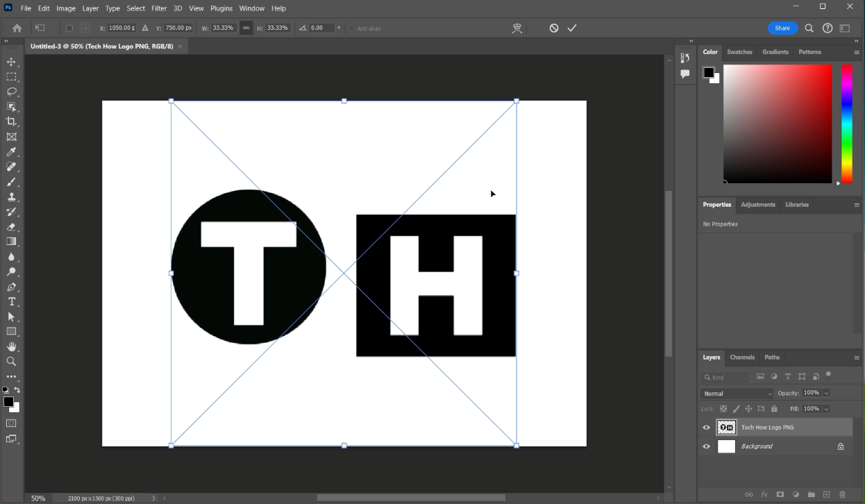The width and height of the screenshot is (865, 504).
Task: Click the trash icon to delete layer
Action: click(842, 494)
